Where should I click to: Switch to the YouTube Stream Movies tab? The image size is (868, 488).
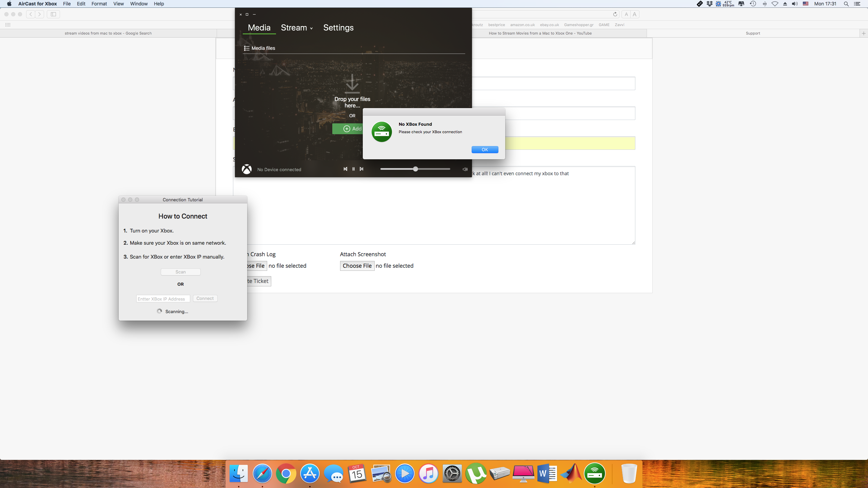pos(540,33)
